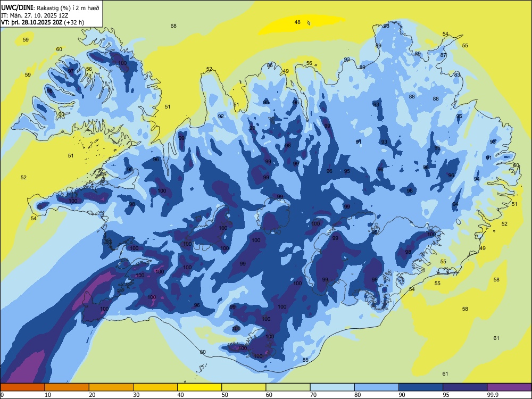The height and width of the screenshot is (399, 532).
Task: Click the 'IT: Mán. 27. 10. 2025 12Z' line
Action: pyautogui.click(x=35, y=15)
